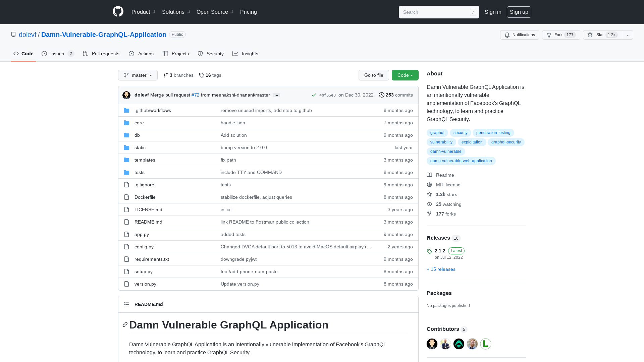
Task: Open the Insights tab
Action: tap(246, 54)
